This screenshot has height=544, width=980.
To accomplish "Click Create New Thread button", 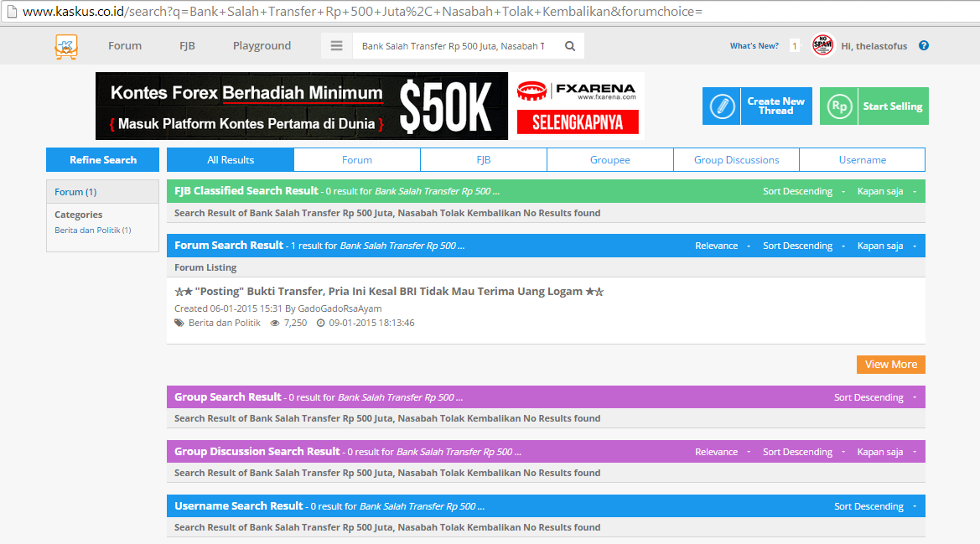I will (758, 106).
